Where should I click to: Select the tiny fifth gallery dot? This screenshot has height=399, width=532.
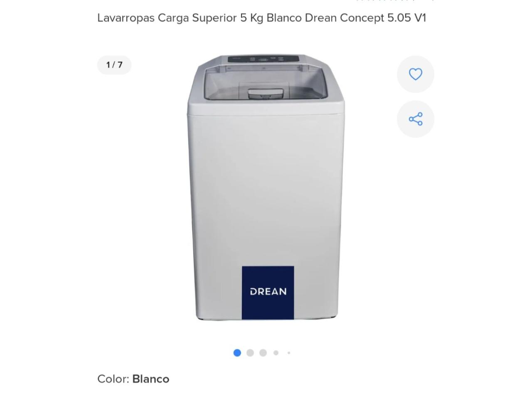click(x=289, y=353)
